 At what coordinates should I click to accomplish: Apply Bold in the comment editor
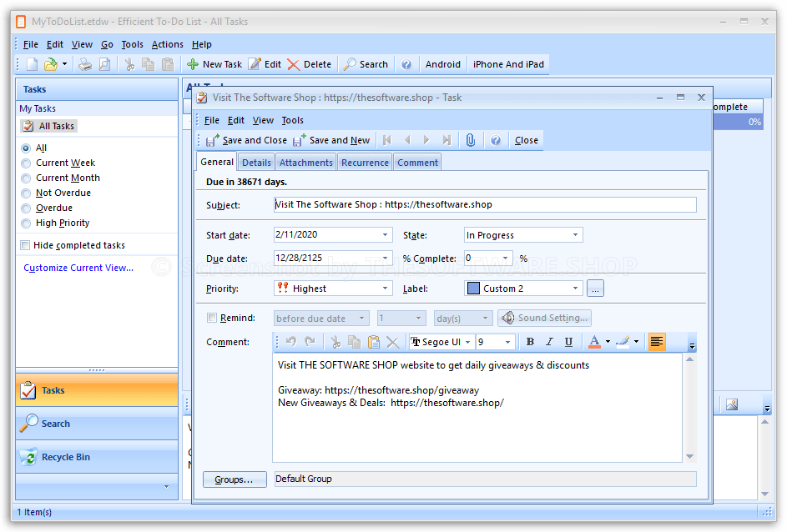click(x=530, y=342)
